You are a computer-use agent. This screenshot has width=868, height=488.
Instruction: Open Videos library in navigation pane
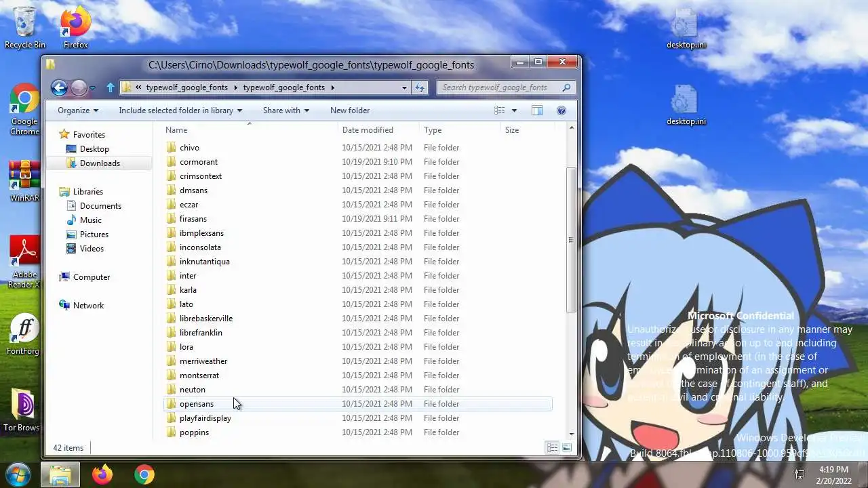[x=92, y=249]
